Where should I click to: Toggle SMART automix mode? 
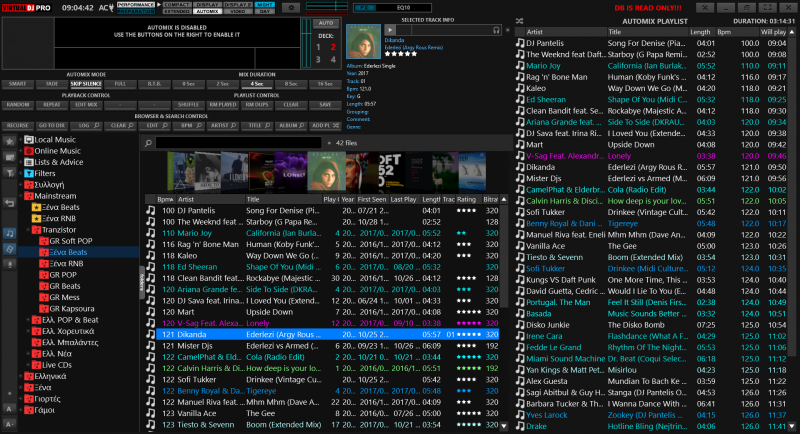[18, 84]
